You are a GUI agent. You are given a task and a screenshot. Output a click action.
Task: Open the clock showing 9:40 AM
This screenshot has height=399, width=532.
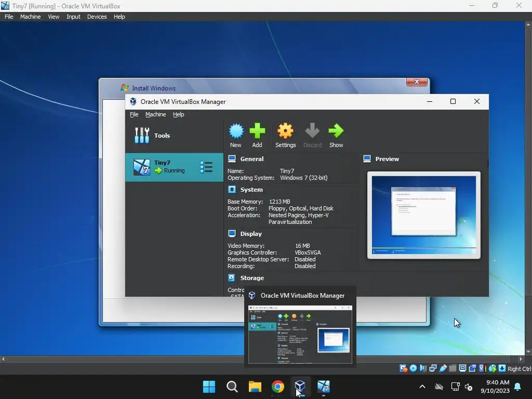(495, 387)
